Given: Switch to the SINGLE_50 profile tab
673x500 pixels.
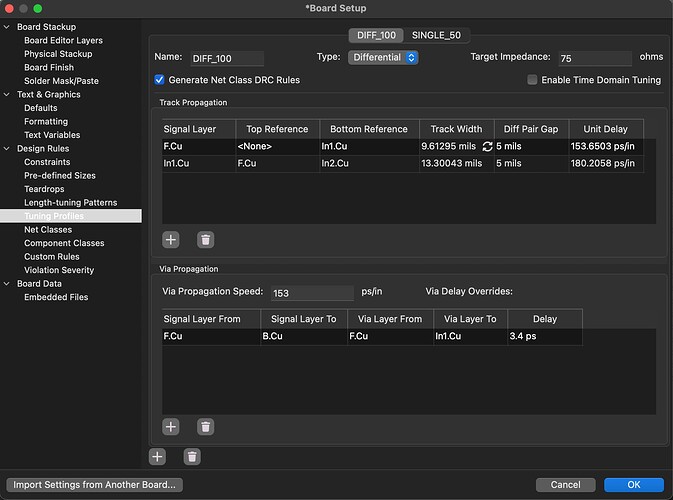Looking at the screenshot, I should (436, 35).
